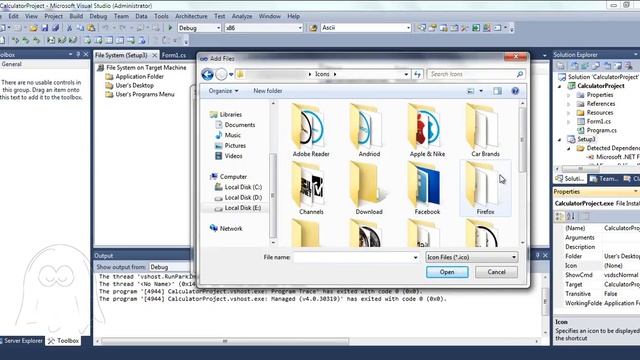Screen dimensions: 640x360
Task: Open the Android icons folder
Action: click(369, 131)
